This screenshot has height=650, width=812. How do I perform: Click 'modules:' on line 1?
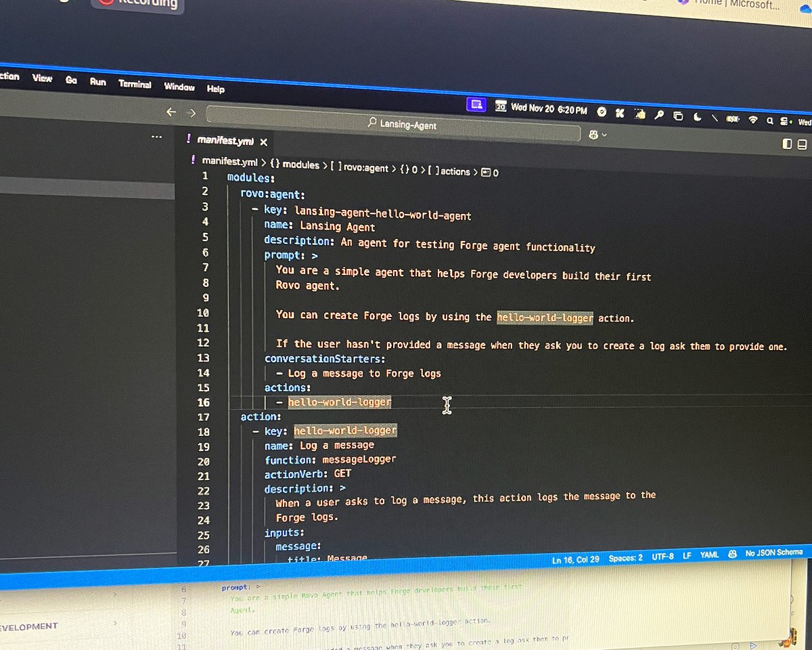click(250, 178)
